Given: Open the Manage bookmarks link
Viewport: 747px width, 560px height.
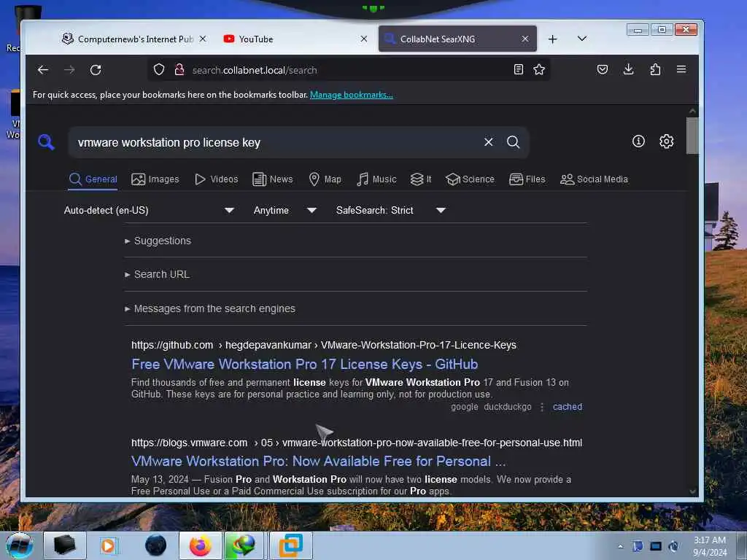Looking at the screenshot, I should 351,95.
